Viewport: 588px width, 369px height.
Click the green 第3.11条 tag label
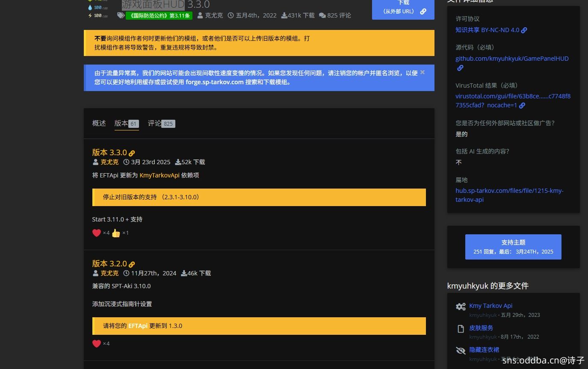[x=159, y=16]
